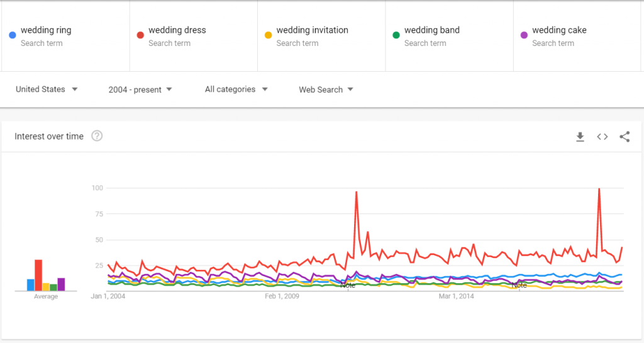The height and width of the screenshot is (343, 644).
Task: Expand the 2004 - present date range
Action: click(x=140, y=89)
